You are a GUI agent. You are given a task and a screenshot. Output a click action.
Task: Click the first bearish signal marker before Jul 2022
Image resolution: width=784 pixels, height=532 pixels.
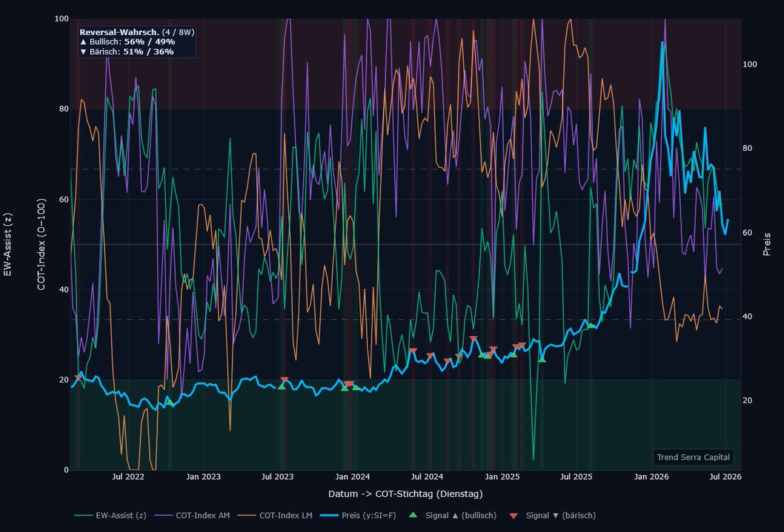click(78, 378)
